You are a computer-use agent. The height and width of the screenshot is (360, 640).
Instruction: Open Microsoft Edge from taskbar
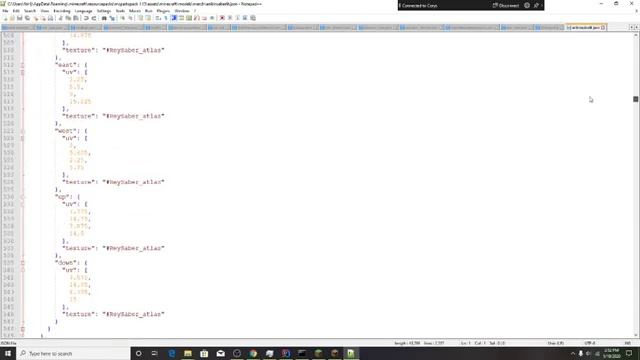pos(171,353)
